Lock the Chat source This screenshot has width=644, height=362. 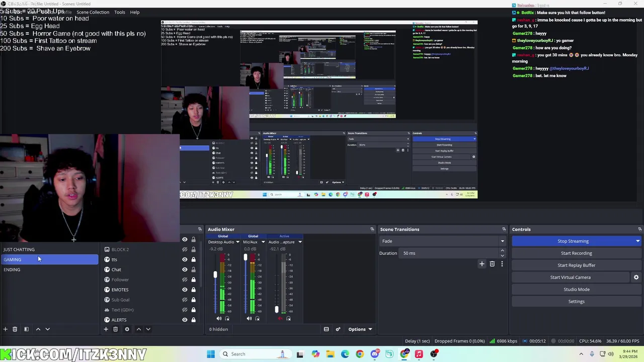point(193,269)
